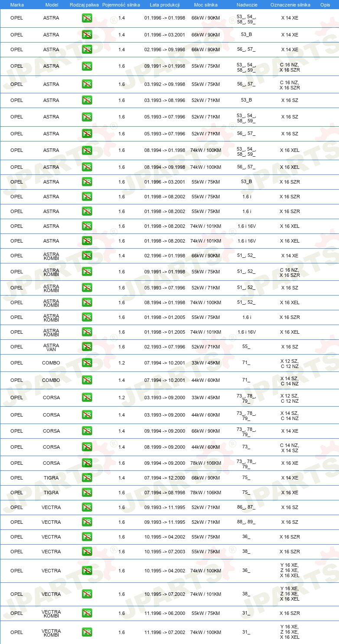Click the Model column header
The width and height of the screenshot is (339, 644).
[52, 4]
